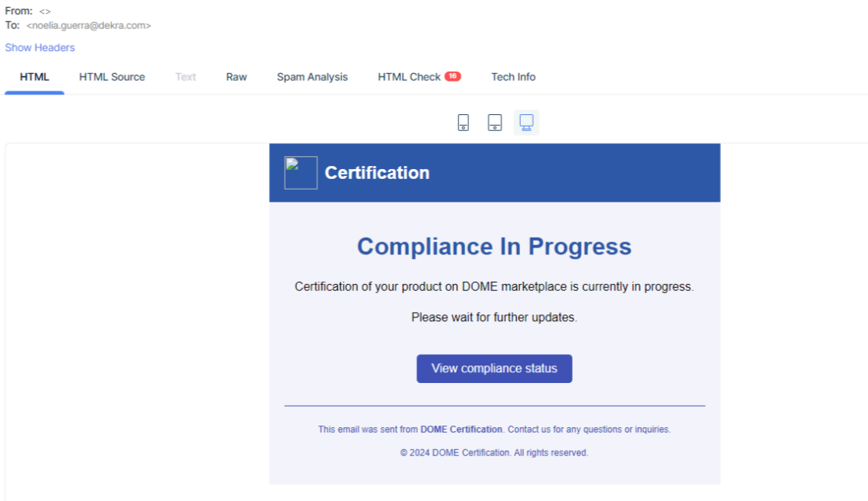
Task: Click the Certification title in blue banner
Action: pos(377,173)
